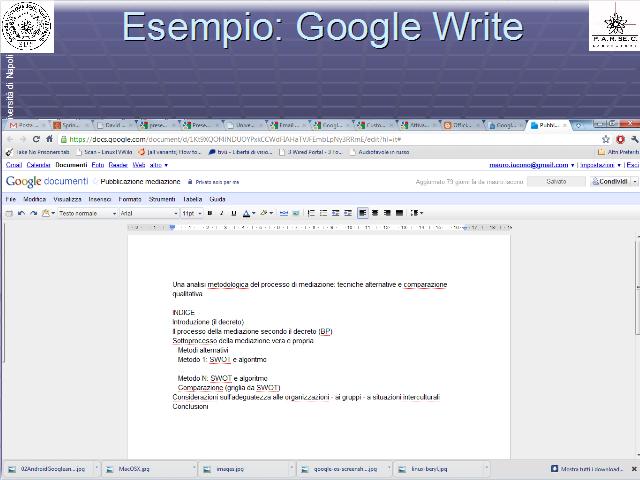This screenshot has height=480, width=640.
Task: Open the browser wrench settings menu
Action: click(x=634, y=139)
